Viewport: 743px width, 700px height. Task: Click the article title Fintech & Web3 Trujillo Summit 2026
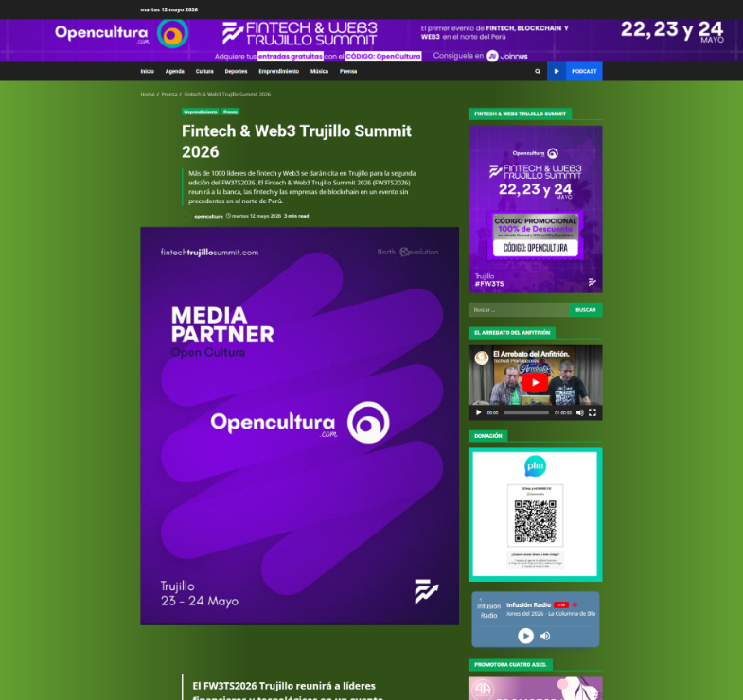296,141
